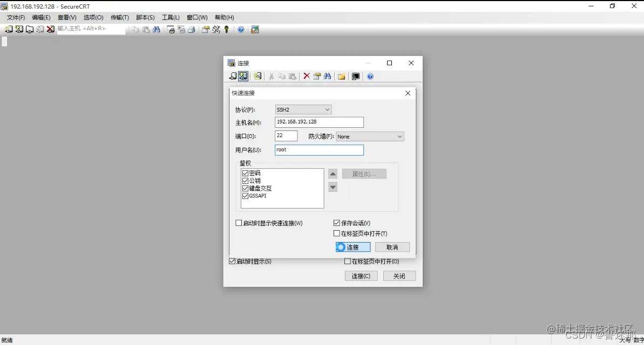Click the 取消 button
Image resolution: width=644 pixels, height=345 pixels.
tap(392, 247)
